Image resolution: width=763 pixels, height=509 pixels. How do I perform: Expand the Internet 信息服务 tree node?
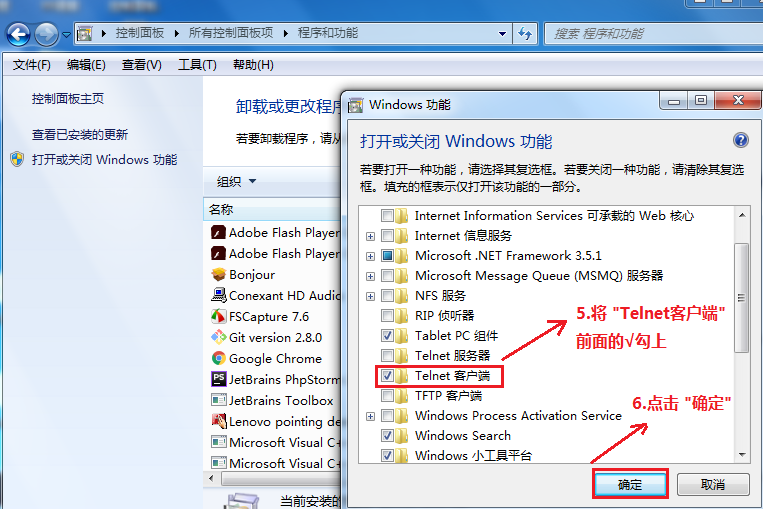click(370, 236)
